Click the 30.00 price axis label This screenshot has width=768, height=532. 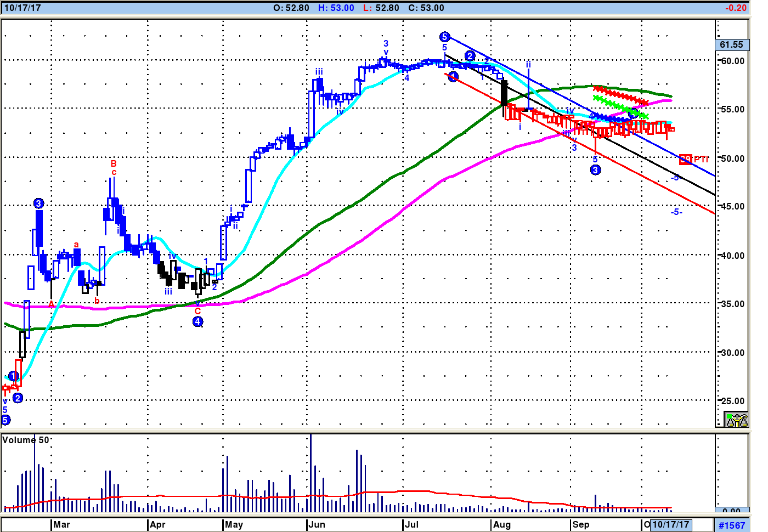pyautogui.click(x=733, y=353)
